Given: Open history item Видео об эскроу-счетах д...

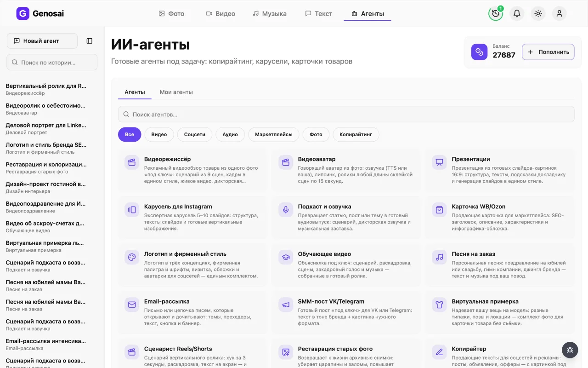Looking at the screenshot, I should click(46, 227).
